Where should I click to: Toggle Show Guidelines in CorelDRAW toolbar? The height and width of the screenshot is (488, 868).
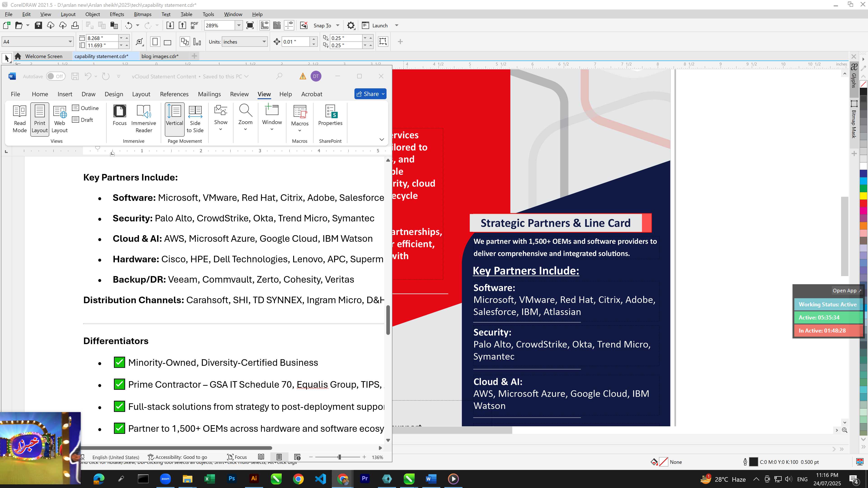pyautogui.click(x=289, y=25)
